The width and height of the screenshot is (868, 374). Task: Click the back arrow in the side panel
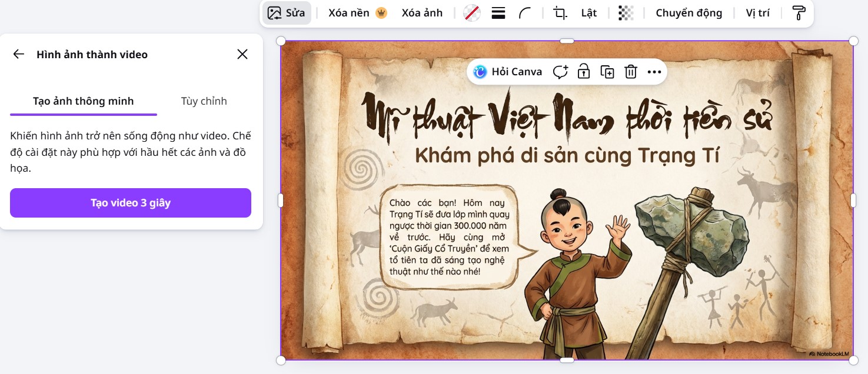click(x=18, y=54)
